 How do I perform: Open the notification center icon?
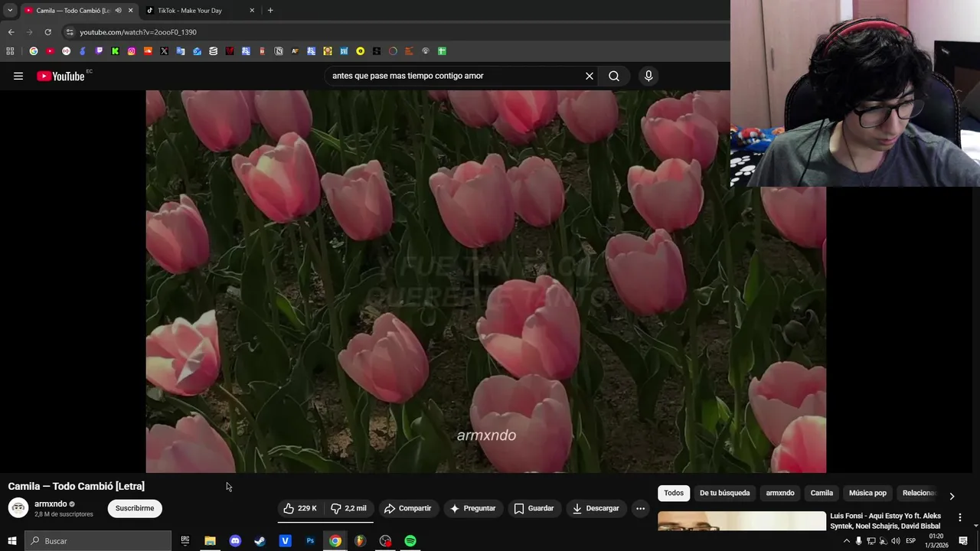pyautogui.click(x=963, y=541)
